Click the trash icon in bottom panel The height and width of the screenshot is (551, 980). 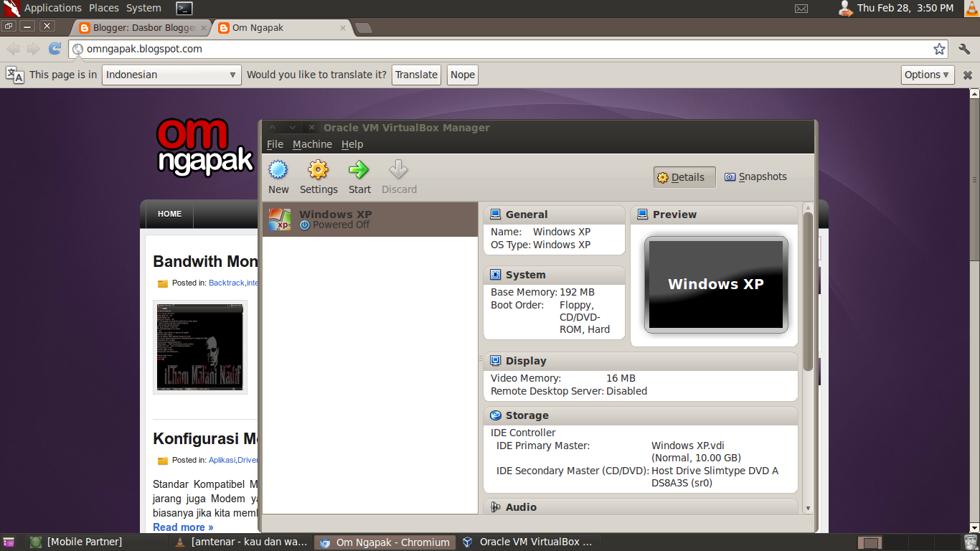tap(970, 542)
